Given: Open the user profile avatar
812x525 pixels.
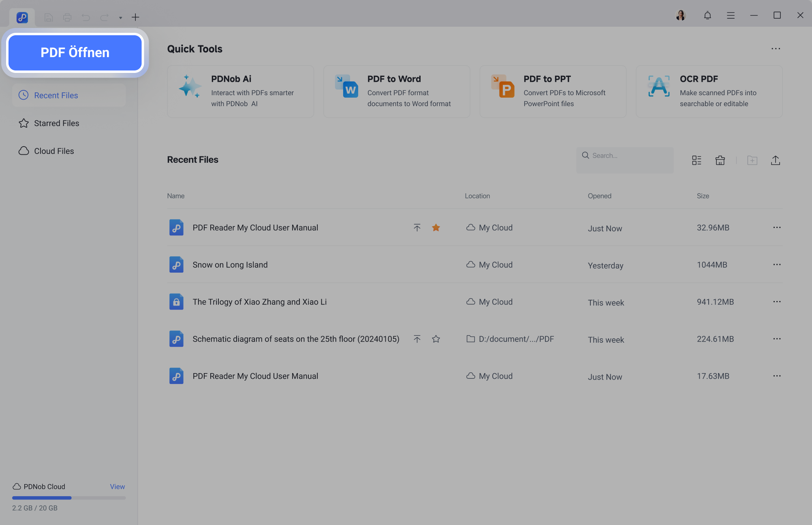Looking at the screenshot, I should click(x=681, y=15).
